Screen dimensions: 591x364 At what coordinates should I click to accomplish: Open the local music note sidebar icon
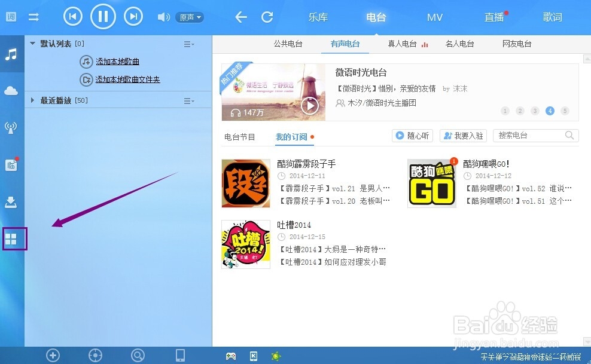(x=11, y=54)
